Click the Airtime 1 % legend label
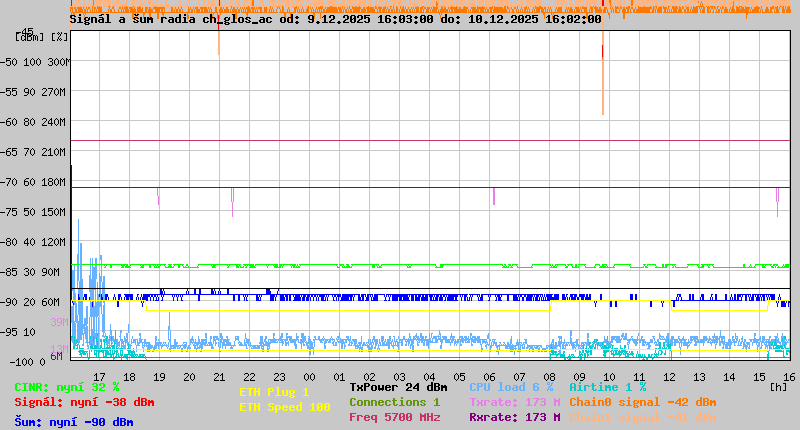The width and height of the screenshot is (800, 430). pos(607,387)
